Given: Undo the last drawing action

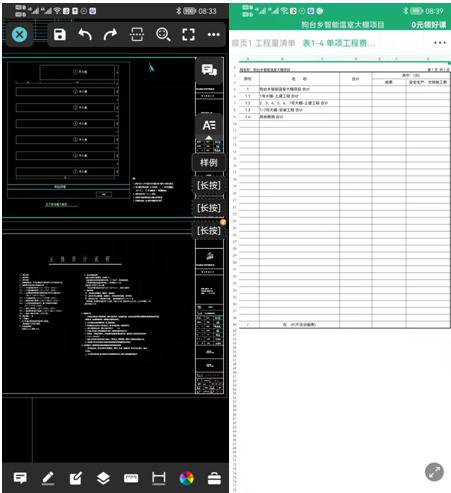Looking at the screenshot, I should pos(85,35).
